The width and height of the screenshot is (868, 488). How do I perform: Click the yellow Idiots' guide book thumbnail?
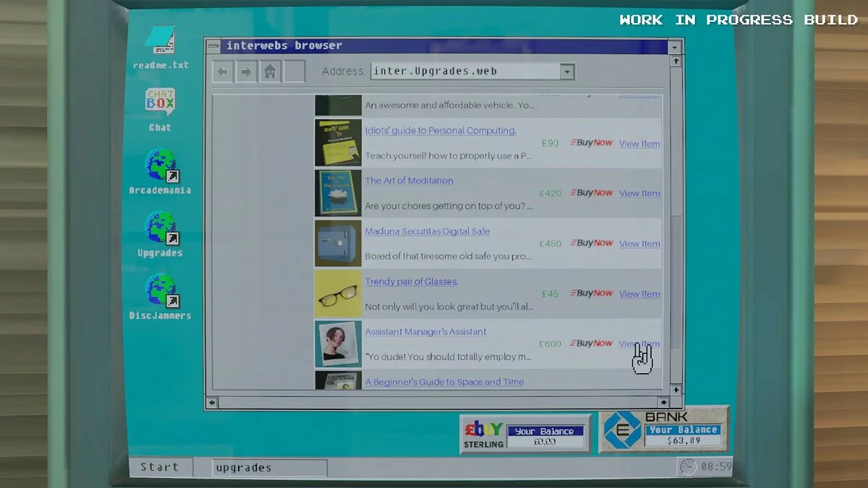pyautogui.click(x=338, y=142)
